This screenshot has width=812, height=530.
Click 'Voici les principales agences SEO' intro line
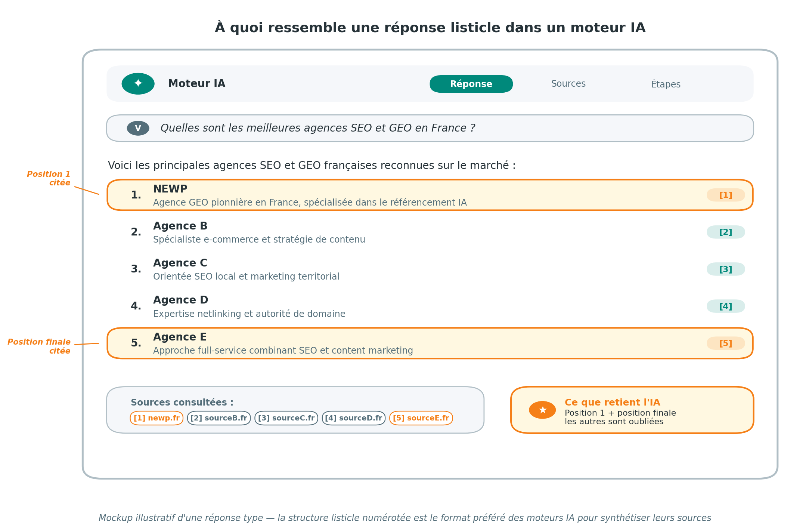coord(312,165)
